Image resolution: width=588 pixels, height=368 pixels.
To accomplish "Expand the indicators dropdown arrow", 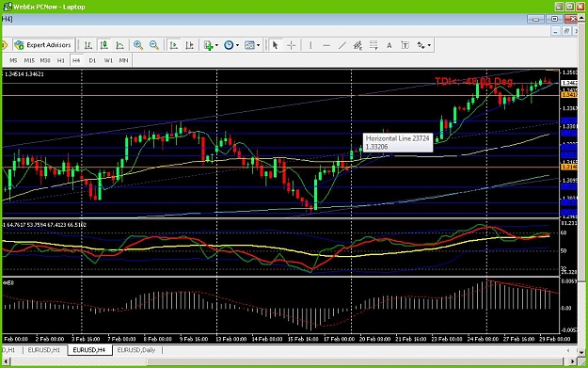I will coord(216,45).
